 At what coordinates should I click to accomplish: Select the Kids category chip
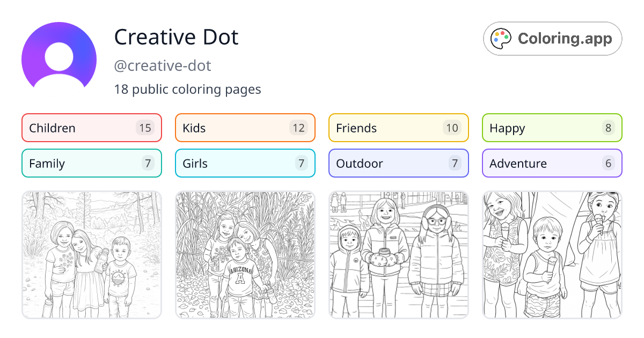point(245,128)
